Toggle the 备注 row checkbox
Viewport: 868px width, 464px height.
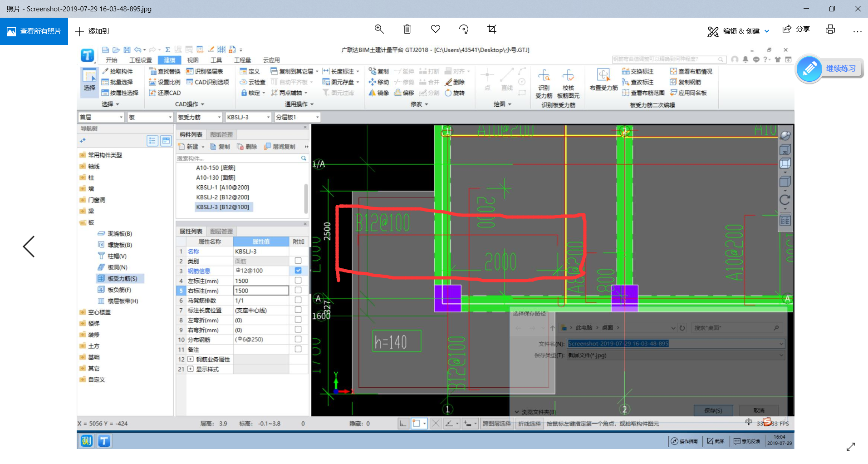click(x=298, y=349)
